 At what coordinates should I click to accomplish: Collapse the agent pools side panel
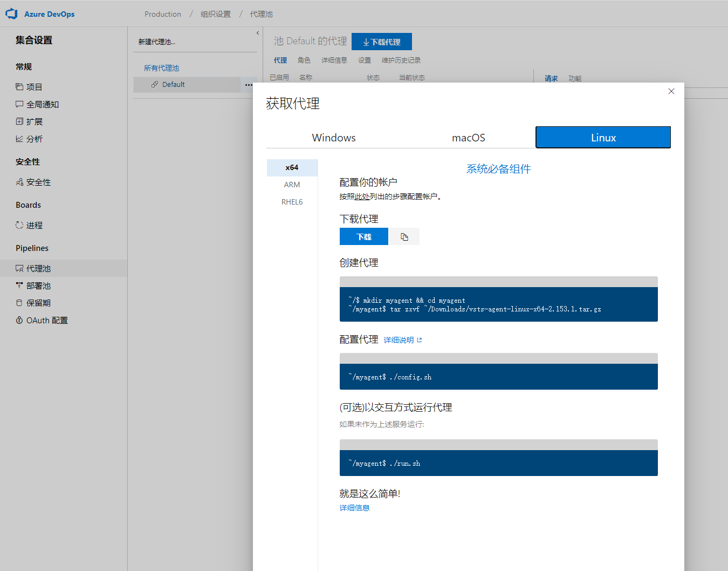258,33
